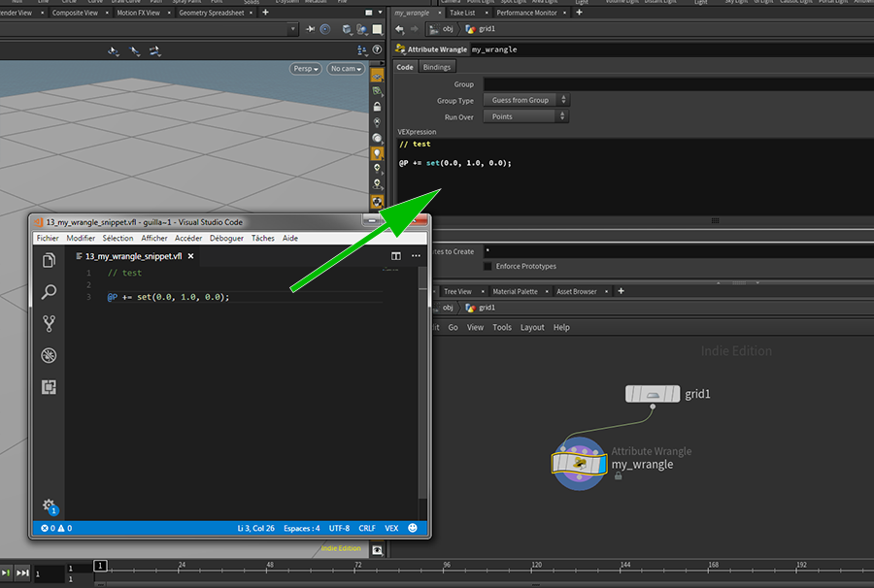Image resolution: width=874 pixels, height=588 pixels.
Task: Switch to the Bindings tab
Action: (x=436, y=67)
